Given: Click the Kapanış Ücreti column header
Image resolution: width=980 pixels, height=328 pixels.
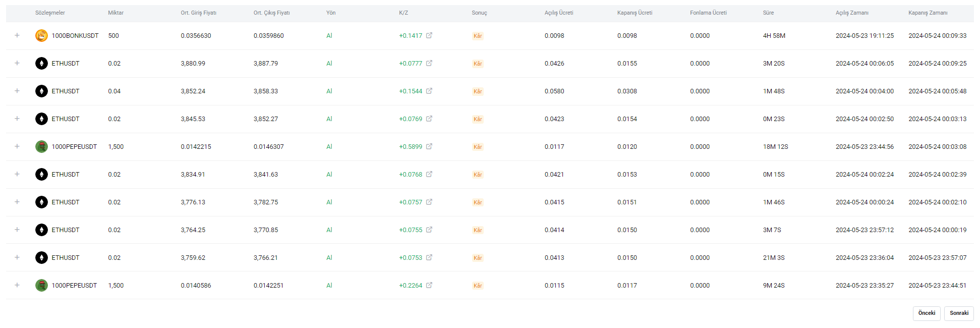Looking at the screenshot, I should coord(635,13).
